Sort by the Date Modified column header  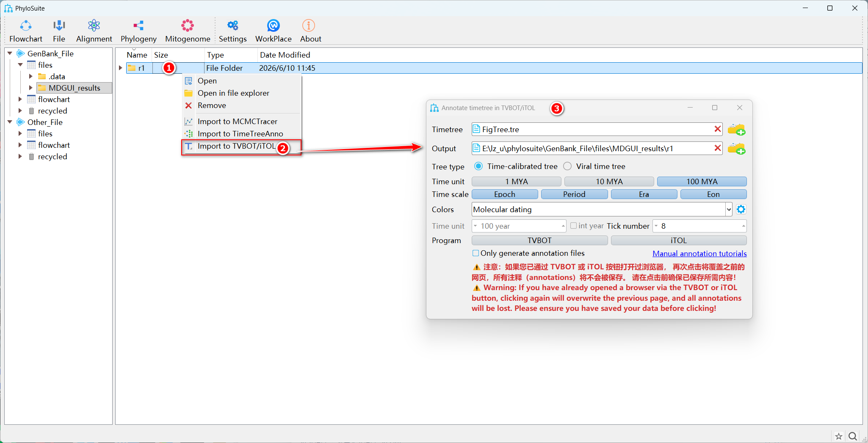tap(285, 55)
